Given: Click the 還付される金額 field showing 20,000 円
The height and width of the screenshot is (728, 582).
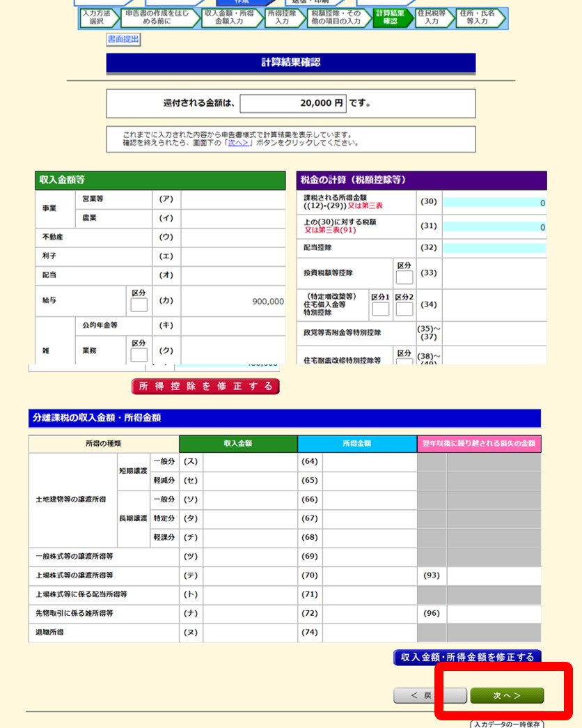Looking at the screenshot, I should 293,103.
